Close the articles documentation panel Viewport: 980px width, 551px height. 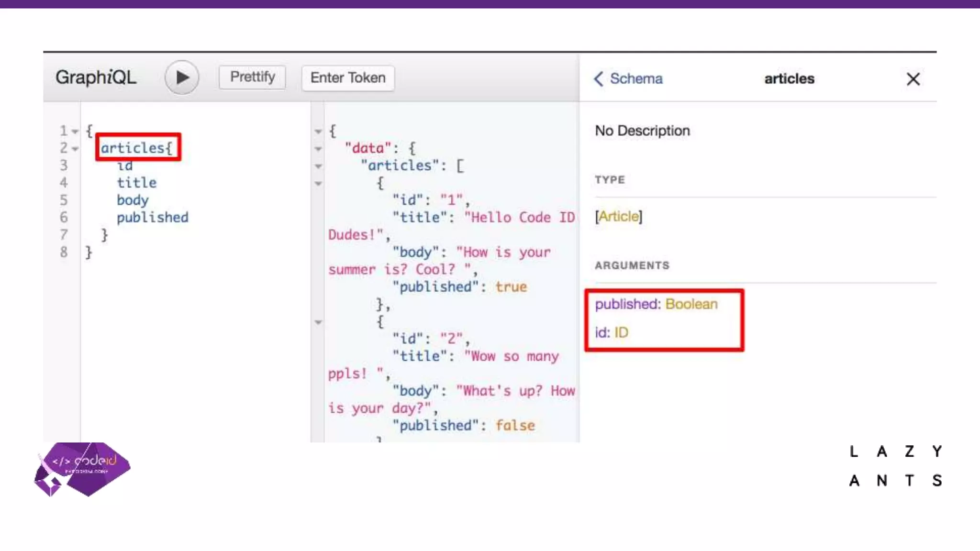tap(913, 79)
